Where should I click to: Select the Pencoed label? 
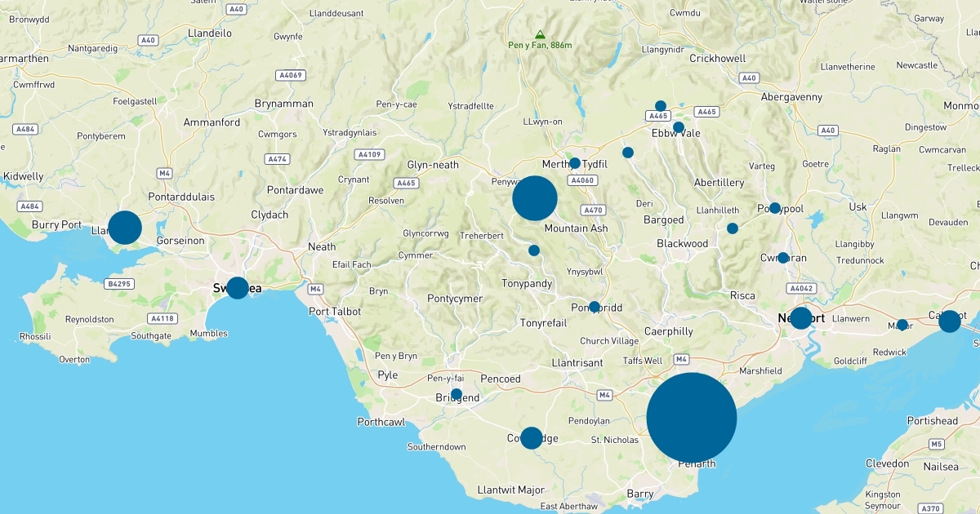501,379
